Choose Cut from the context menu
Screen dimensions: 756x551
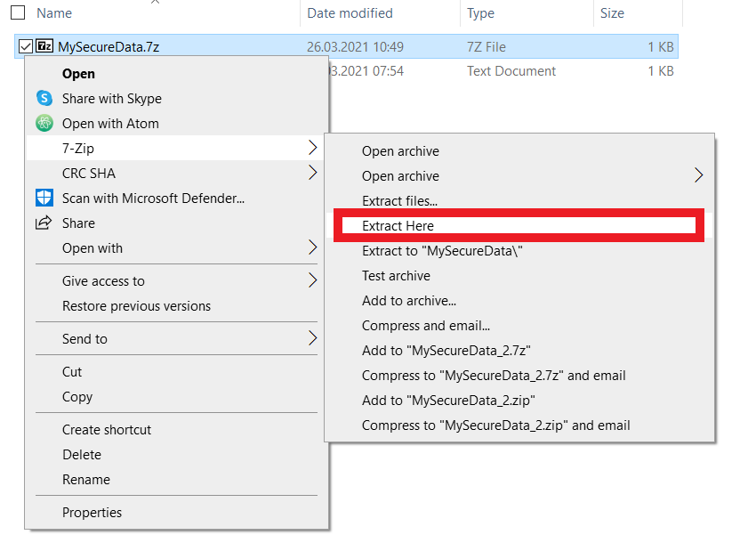click(176, 371)
